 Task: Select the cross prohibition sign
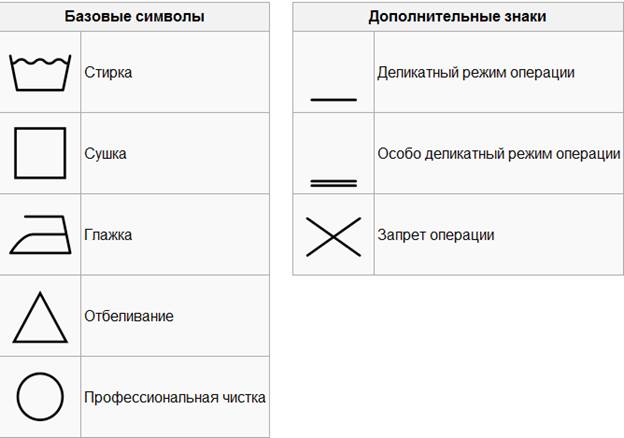click(333, 236)
